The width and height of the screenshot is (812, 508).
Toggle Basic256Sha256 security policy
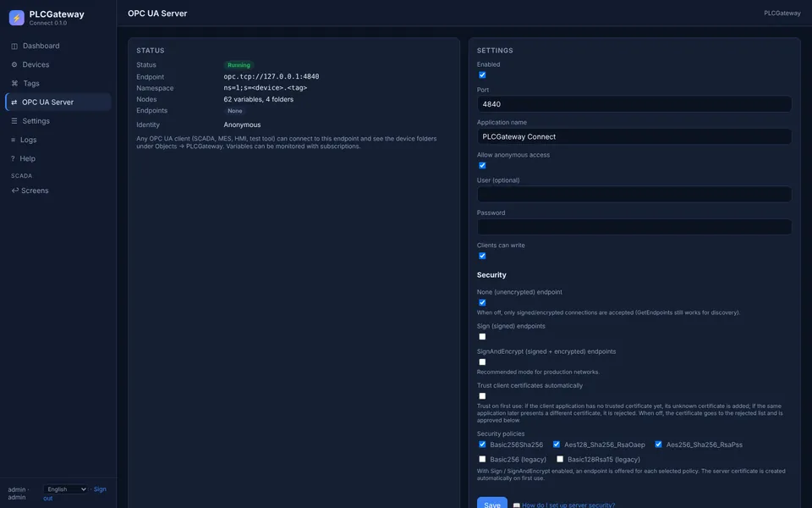pos(482,444)
